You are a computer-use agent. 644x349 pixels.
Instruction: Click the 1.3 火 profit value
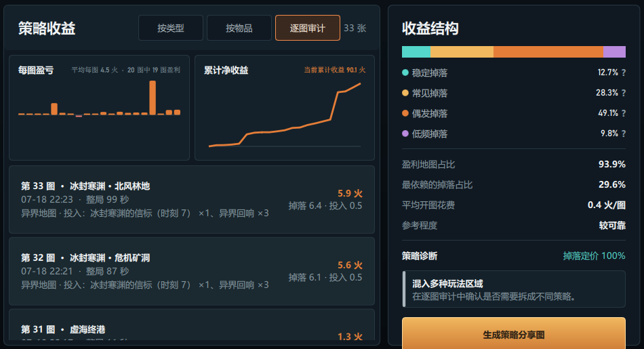[x=350, y=337]
